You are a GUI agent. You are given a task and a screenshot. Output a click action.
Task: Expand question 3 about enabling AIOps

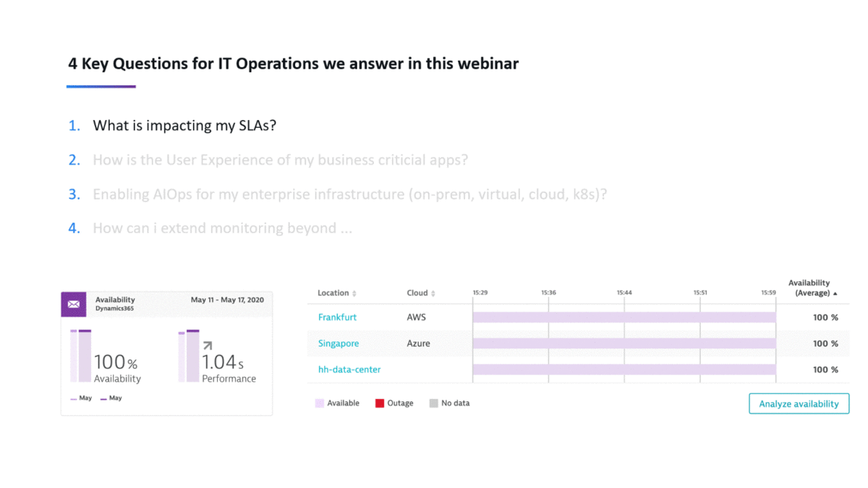point(349,194)
